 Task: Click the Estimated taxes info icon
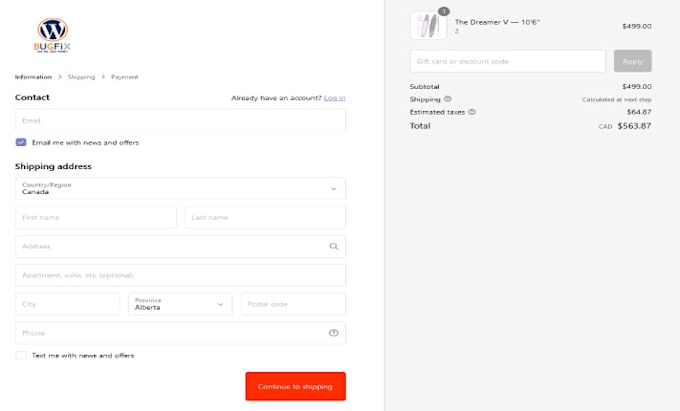click(472, 112)
